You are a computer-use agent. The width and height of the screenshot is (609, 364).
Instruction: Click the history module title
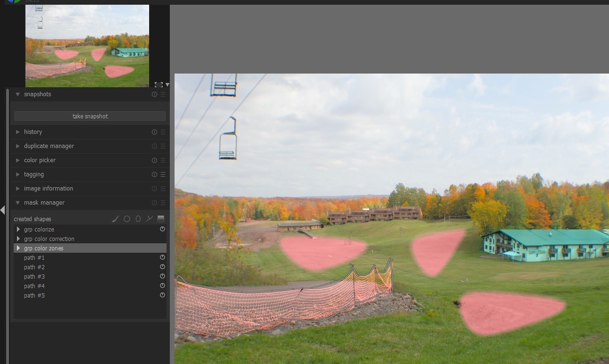point(33,132)
